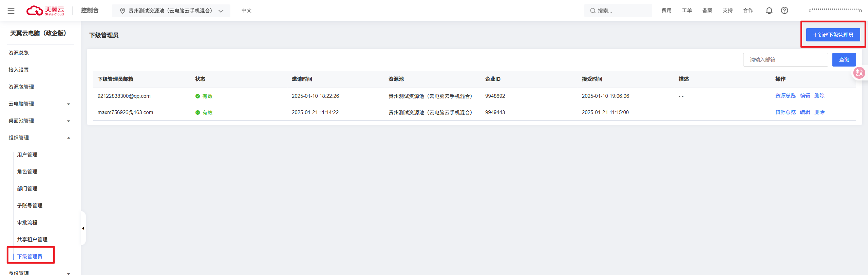Open the account name menu
Screen dimensions: 868x275
tap(835, 11)
